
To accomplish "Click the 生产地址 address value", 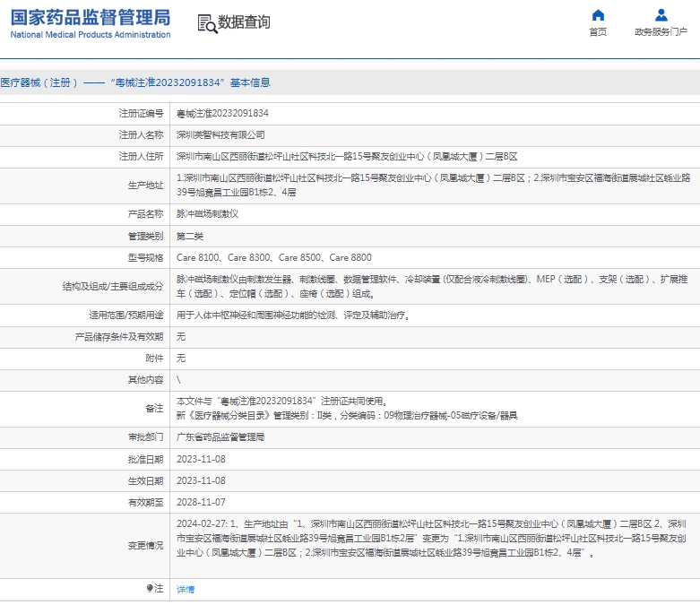I will [x=433, y=186].
